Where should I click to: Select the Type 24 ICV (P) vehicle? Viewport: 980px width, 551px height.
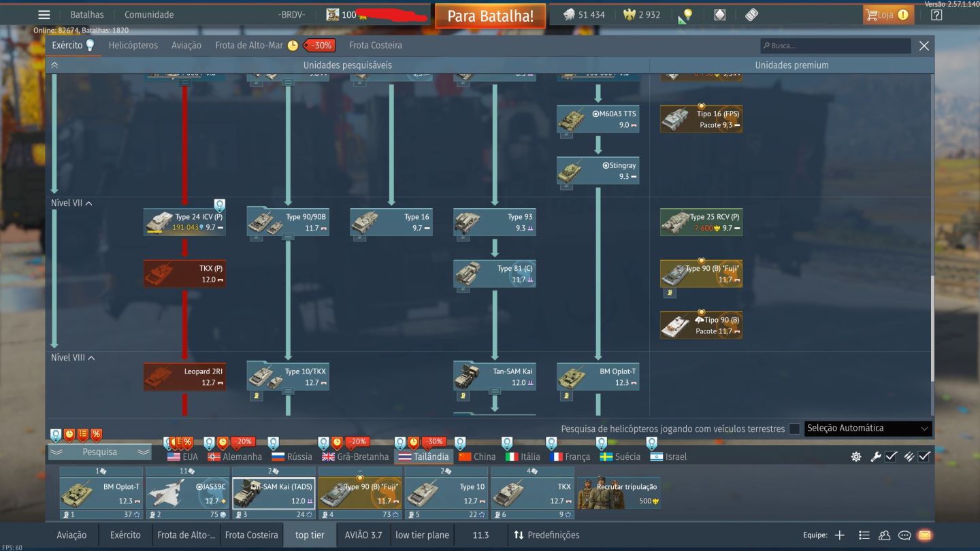[184, 222]
